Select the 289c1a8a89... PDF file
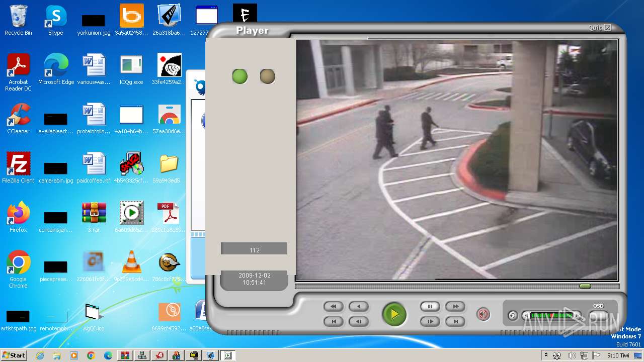 pyautogui.click(x=169, y=217)
